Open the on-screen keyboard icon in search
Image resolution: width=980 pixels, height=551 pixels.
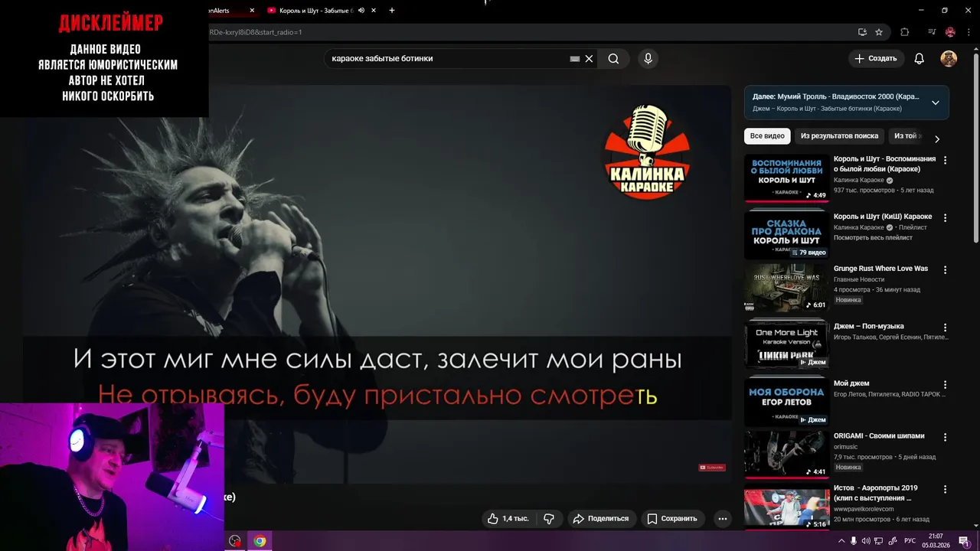[x=575, y=59]
